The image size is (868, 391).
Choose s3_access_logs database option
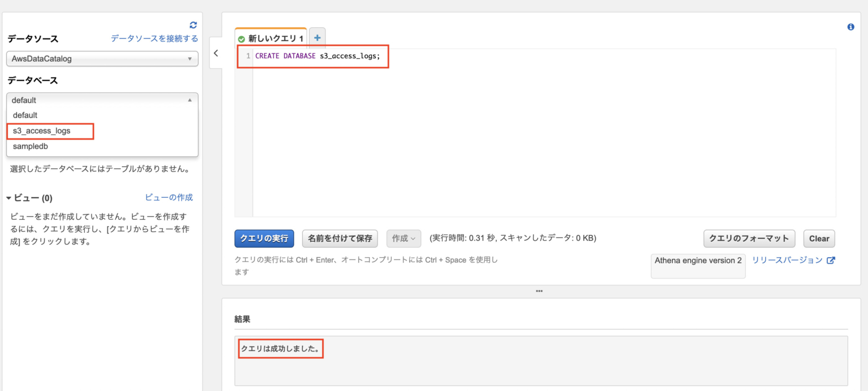(102, 131)
